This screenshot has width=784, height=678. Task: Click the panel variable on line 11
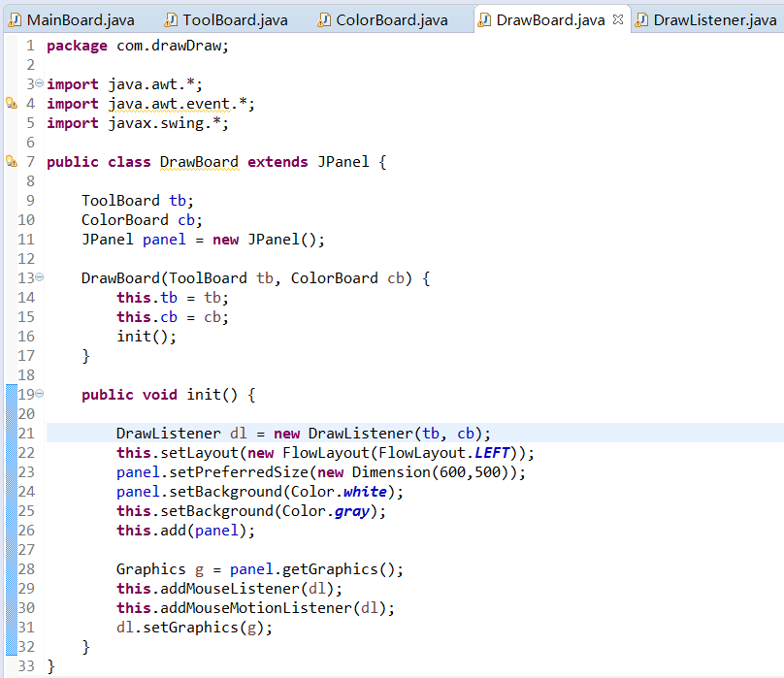tap(164, 240)
